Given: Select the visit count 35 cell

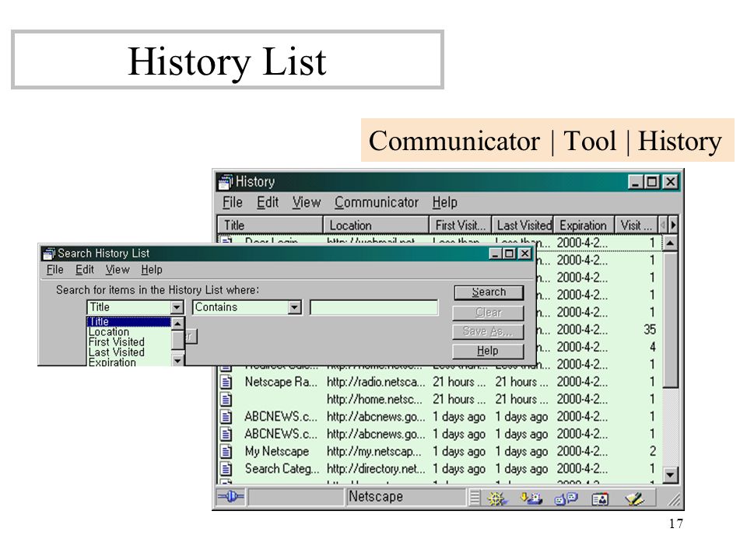Looking at the screenshot, I should point(650,330).
